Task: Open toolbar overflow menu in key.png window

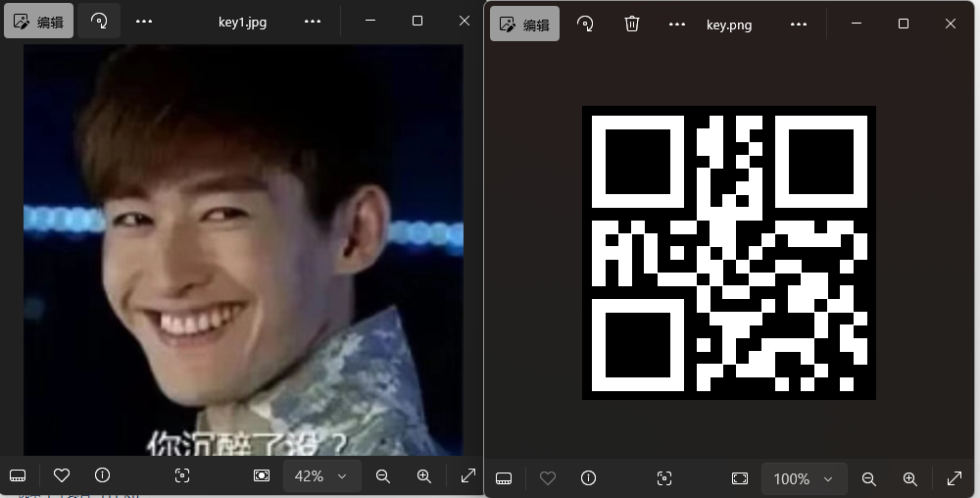Action: pos(677,25)
